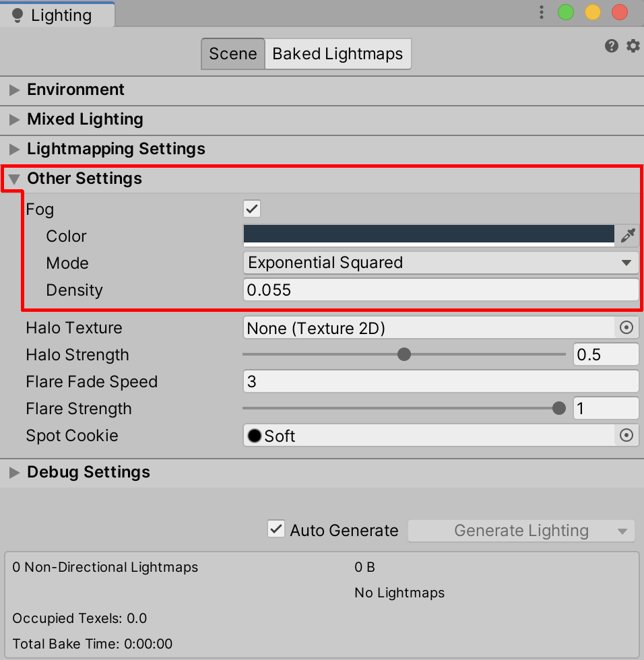The height and width of the screenshot is (660, 644).
Task: Open the Generate Lighting dropdown arrow
Action: click(622, 531)
